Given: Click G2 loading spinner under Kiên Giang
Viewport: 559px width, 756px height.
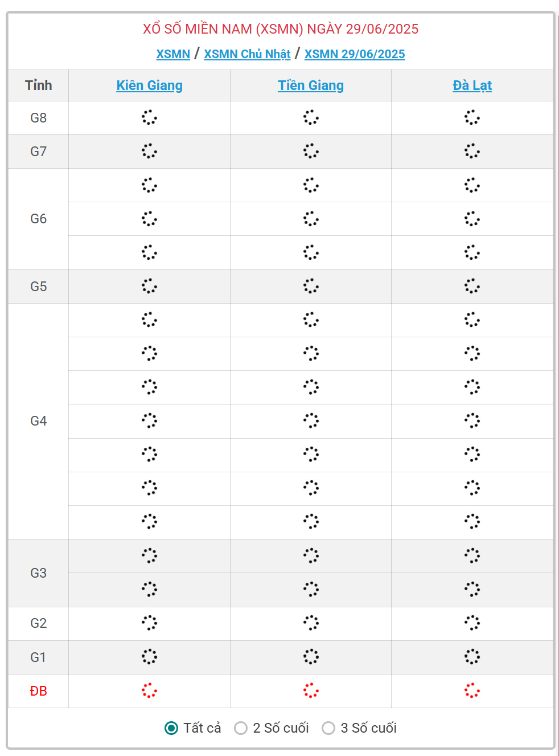Looking at the screenshot, I should [x=149, y=623].
